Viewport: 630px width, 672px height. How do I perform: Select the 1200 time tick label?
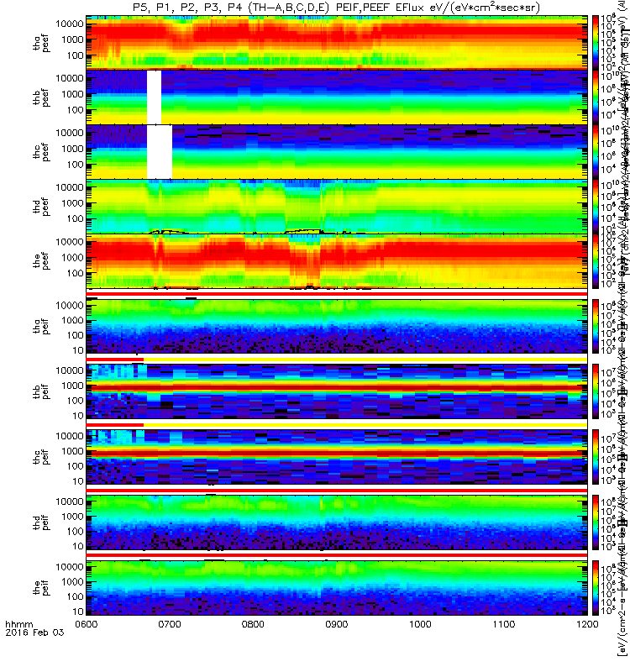pyautogui.click(x=587, y=624)
